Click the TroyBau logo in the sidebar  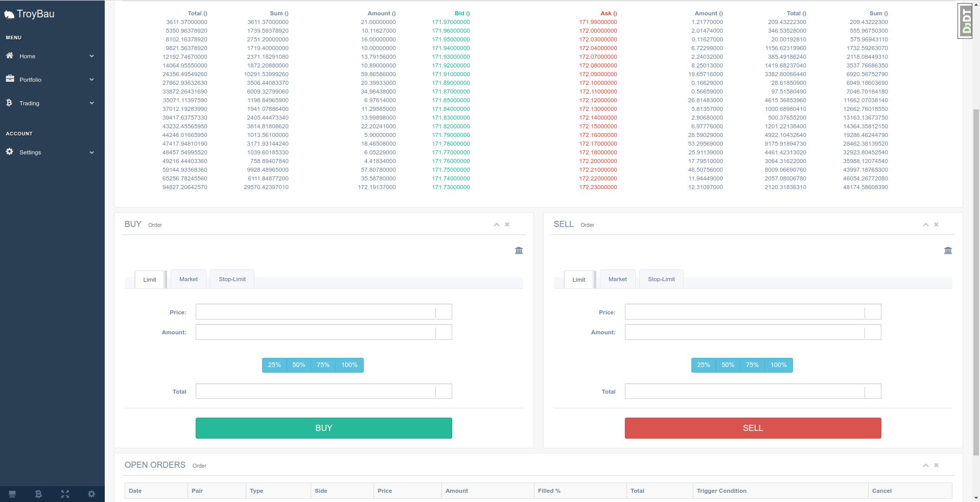coord(30,14)
